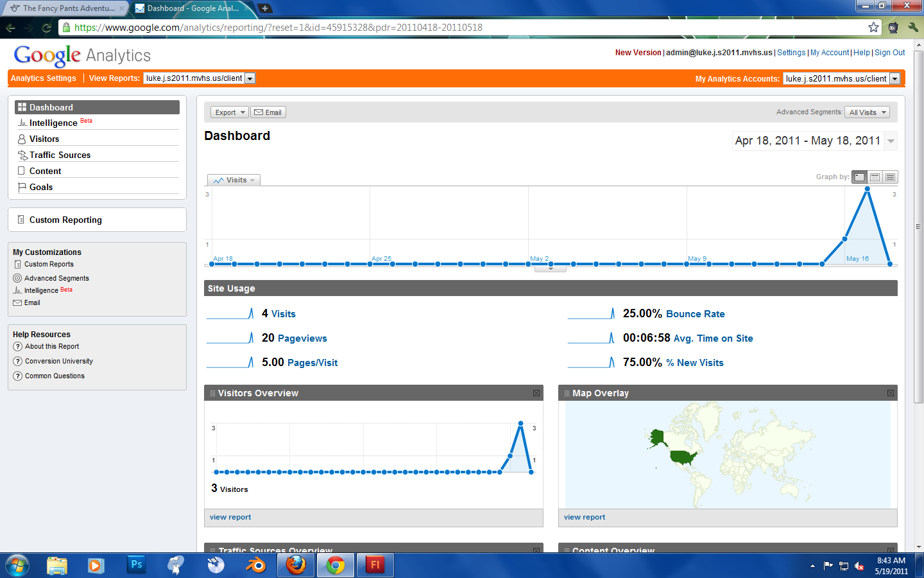The width and height of the screenshot is (924, 578).
Task: Click view report under Visitors Overview
Action: pyautogui.click(x=230, y=517)
